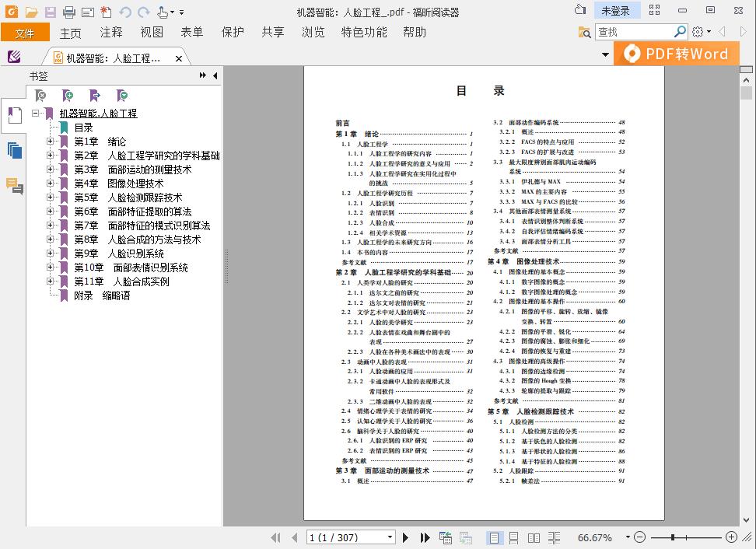The height and width of the screenshot is (549, 756).
Task: Click the email envelope icon
Action: (88, 12)
